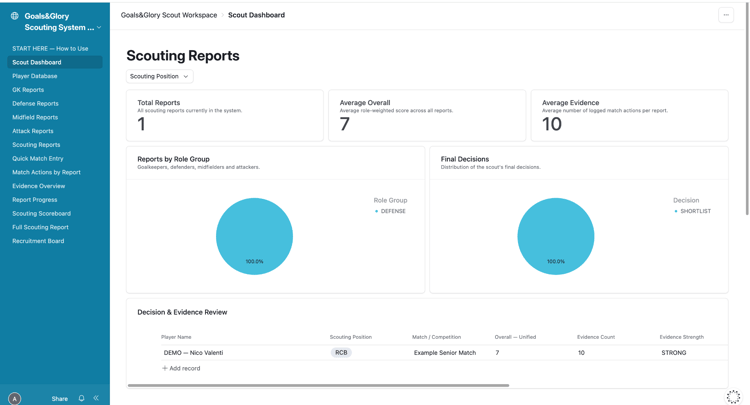Open the three-dot more options menu
The height and width of the screenshot is (405, 750).
(x=726, y=15)
